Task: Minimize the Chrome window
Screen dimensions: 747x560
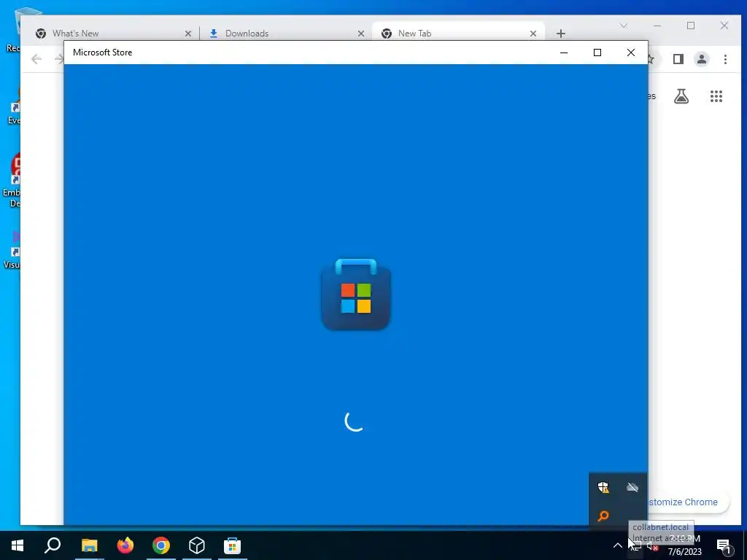Action: tap(657, 26)
